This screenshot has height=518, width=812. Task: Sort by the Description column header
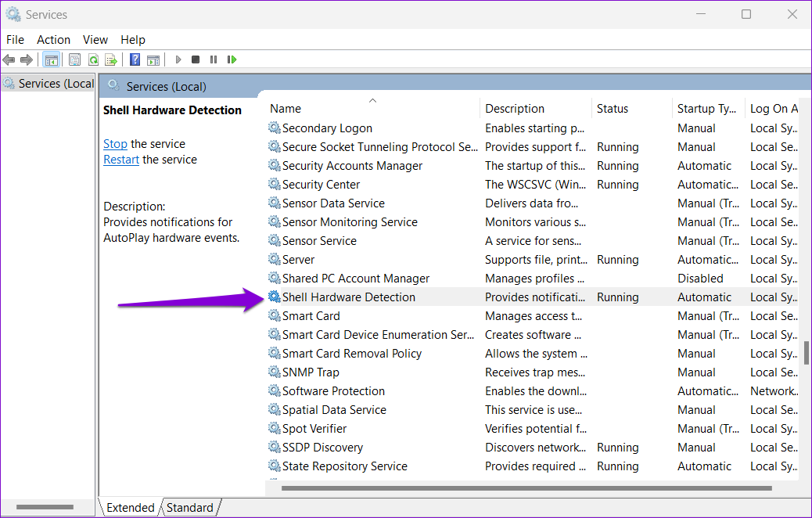[536, 108]
